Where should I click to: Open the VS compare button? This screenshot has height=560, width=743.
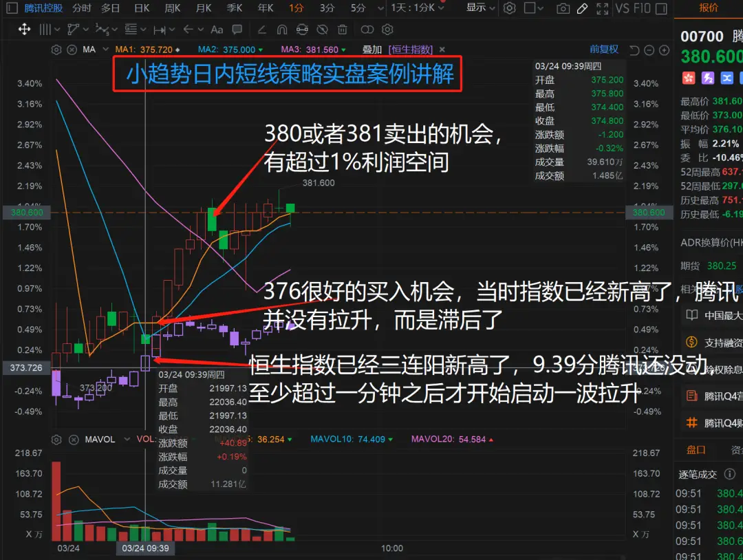pyautogui.click(x=622, y=8)
